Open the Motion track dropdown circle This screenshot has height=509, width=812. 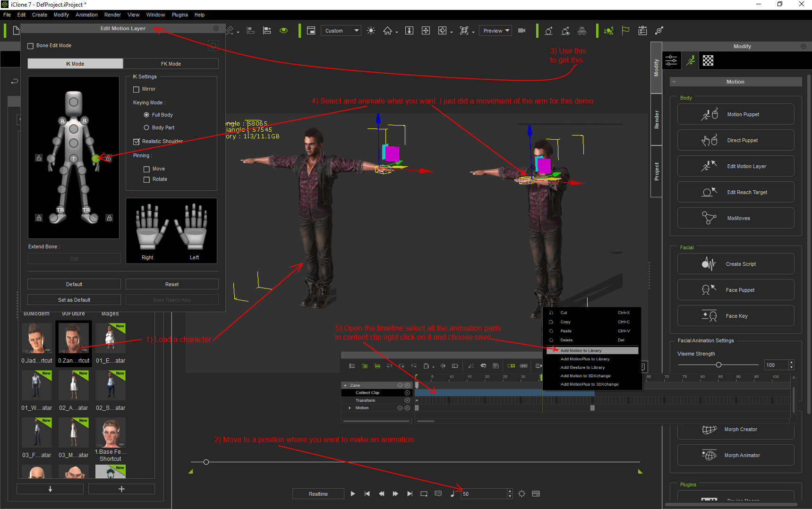tap(400, 408)
